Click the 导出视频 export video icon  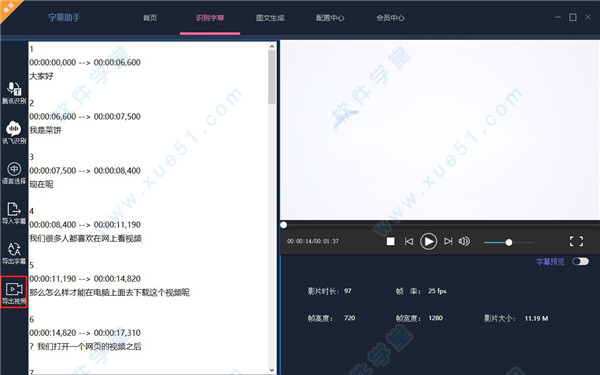[14, 292]
